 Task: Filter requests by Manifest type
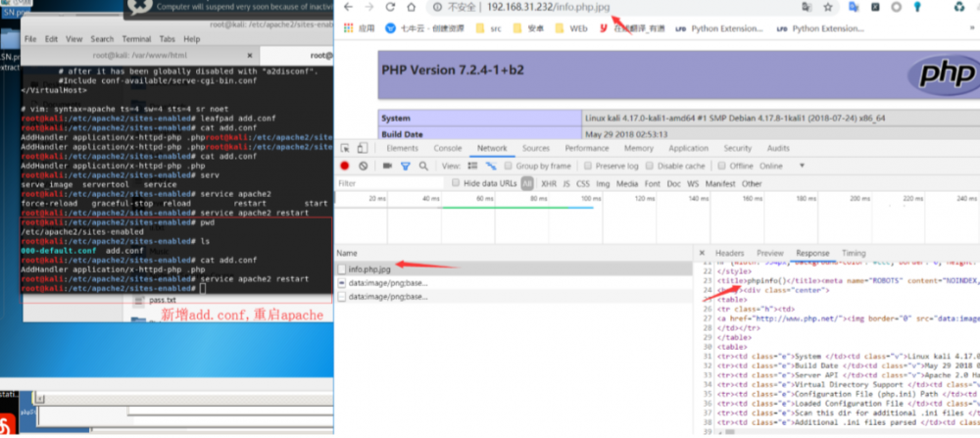pyautogui.click(x=720, y=183)
